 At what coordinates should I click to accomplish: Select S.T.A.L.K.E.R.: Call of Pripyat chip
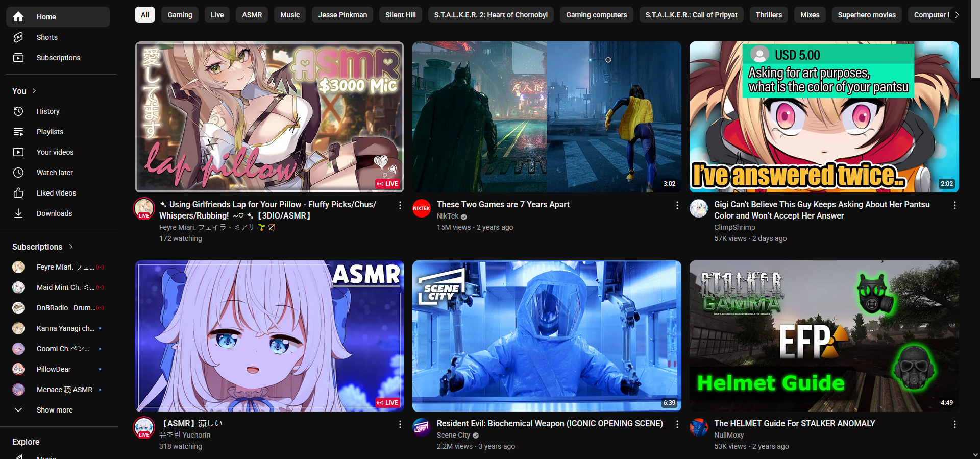pos(692,15)
